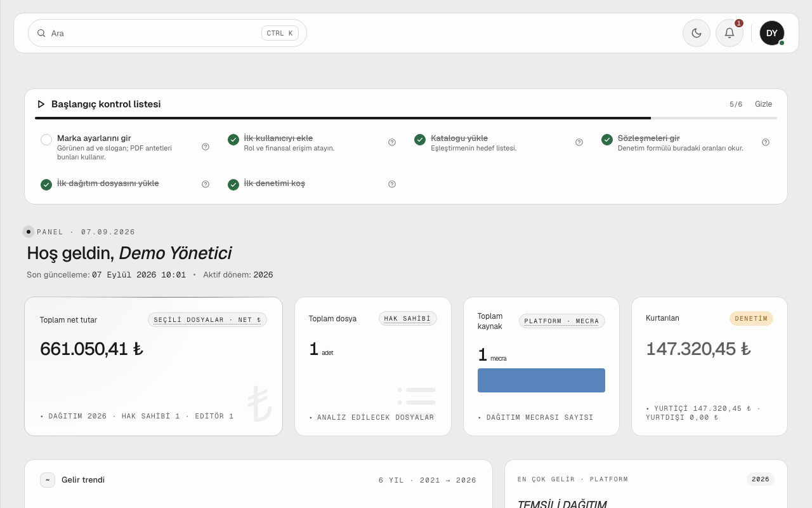
Task: Click the HAK SAHİBİ chip
Action: coord(407,319)
